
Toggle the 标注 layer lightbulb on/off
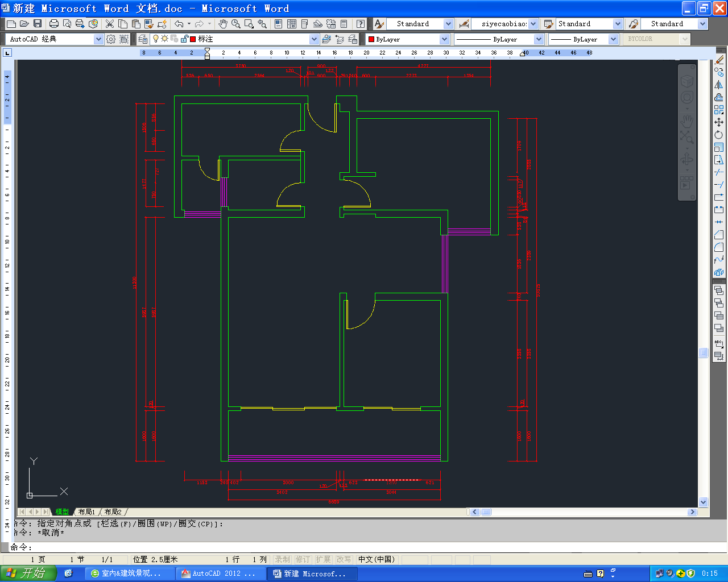click(x=156, y=39)
